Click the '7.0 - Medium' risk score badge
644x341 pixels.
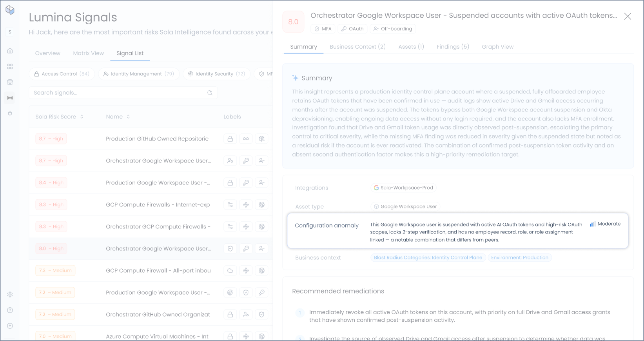55,336
